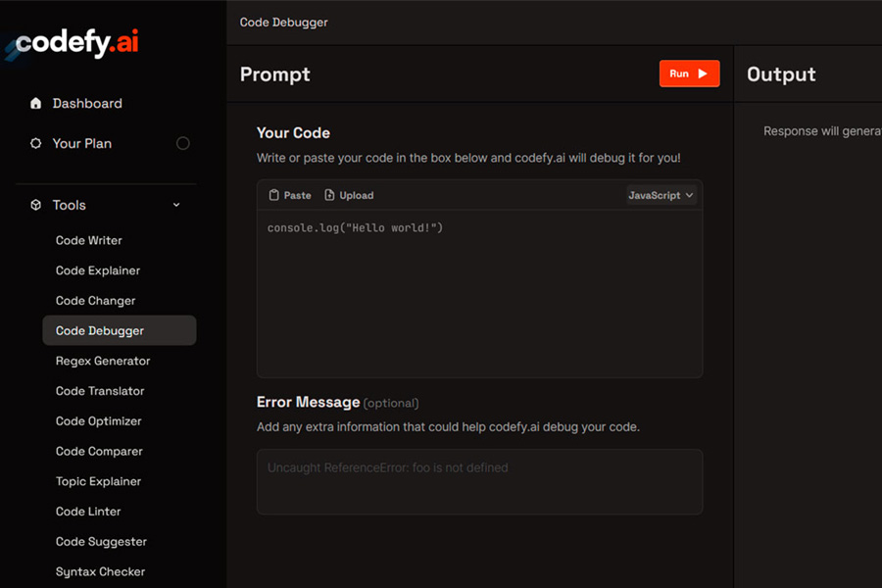The height and width of the screenshot is (588, 882).
Task: Click the Paste clipboard icon
Action: 274,195
